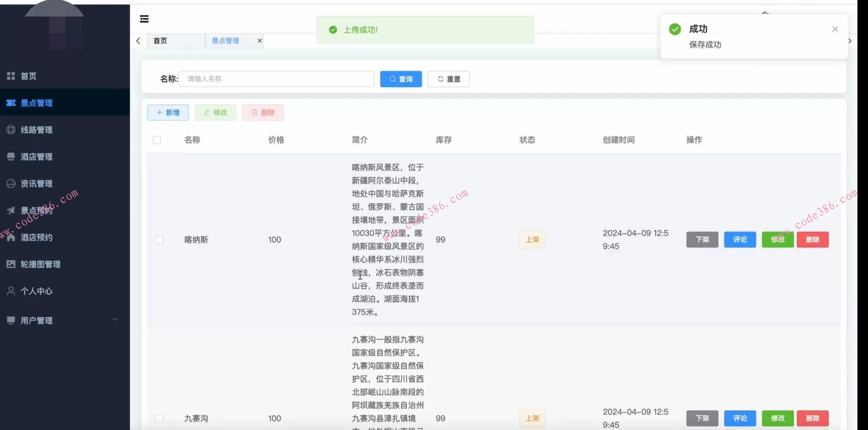
Task: Toggle the select-all checkbox in table header
Action: tap(156, 140)
